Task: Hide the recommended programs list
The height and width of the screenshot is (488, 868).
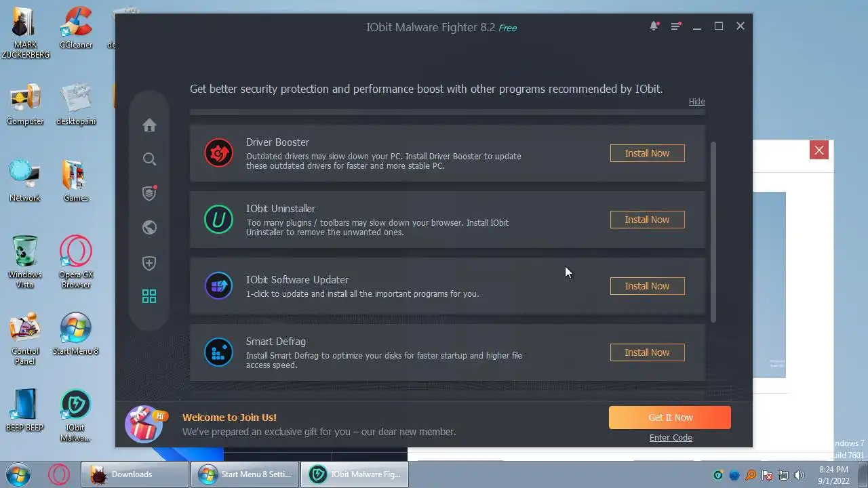Action: click(696, 102)
